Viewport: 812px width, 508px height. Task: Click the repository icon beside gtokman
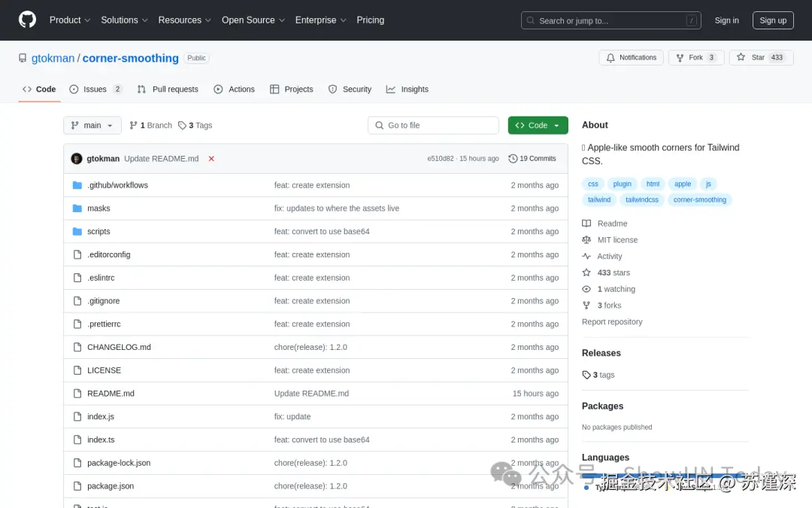tap(23, 58)
